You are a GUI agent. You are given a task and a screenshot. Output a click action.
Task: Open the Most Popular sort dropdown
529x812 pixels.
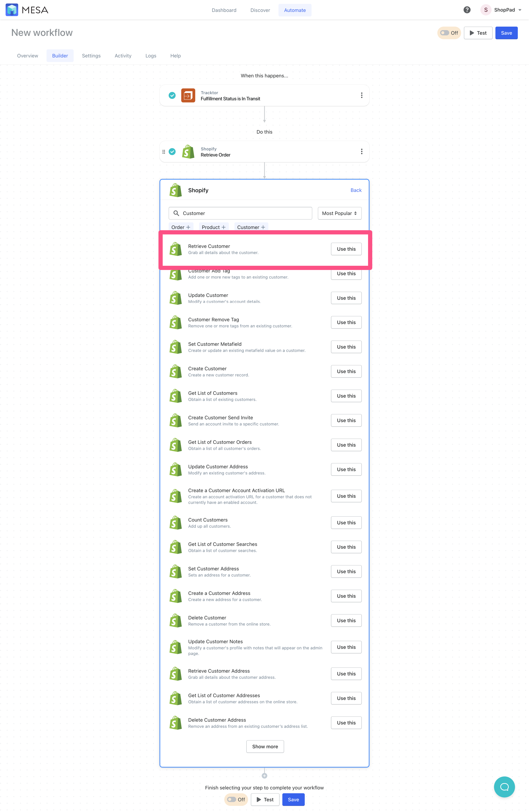(x=340, y=213)
